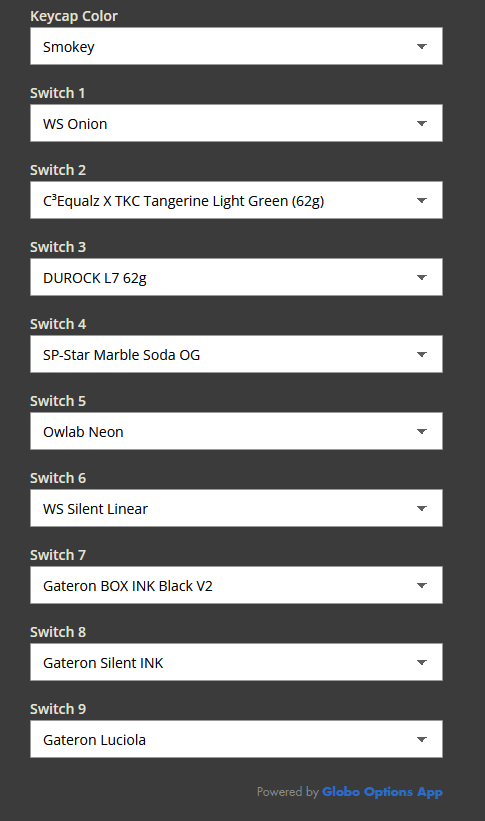Open Switch 2 dropdown with Tangerine Light Green
This screenshot has height=821, width=485.
coord(236,201)
